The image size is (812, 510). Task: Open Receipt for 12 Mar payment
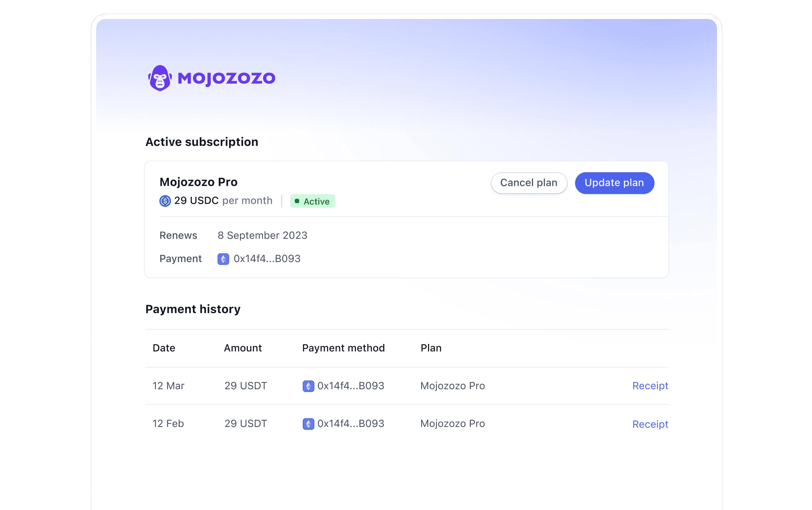pos(650,386)
